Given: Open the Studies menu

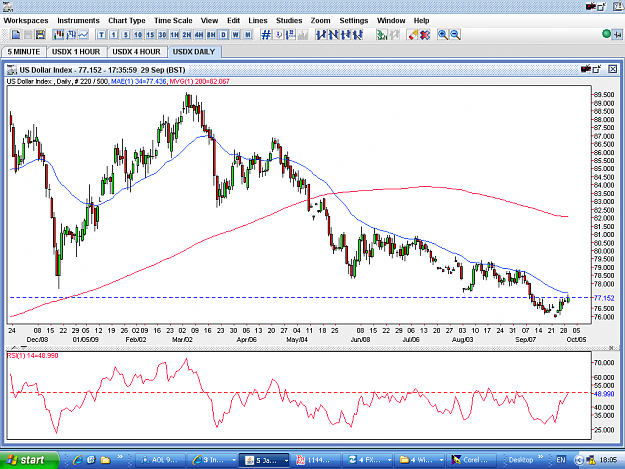Looking at the screenshot, I should tap(289, 21).
